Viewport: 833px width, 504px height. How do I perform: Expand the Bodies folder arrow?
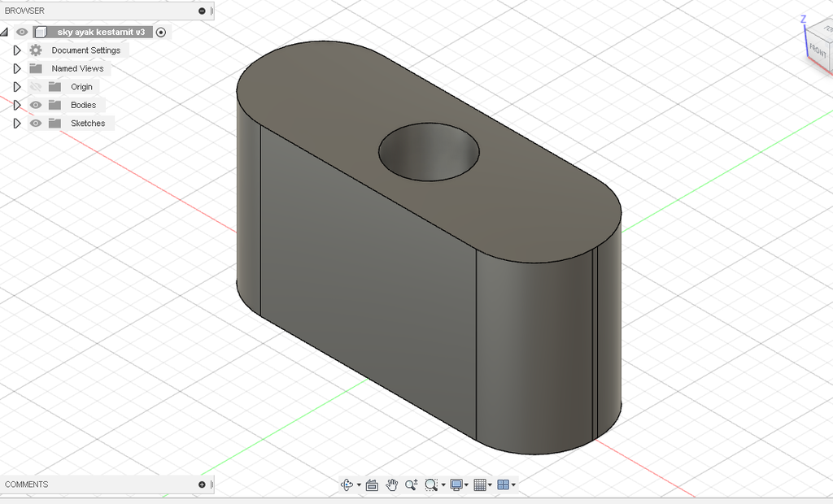pos(16,106)
